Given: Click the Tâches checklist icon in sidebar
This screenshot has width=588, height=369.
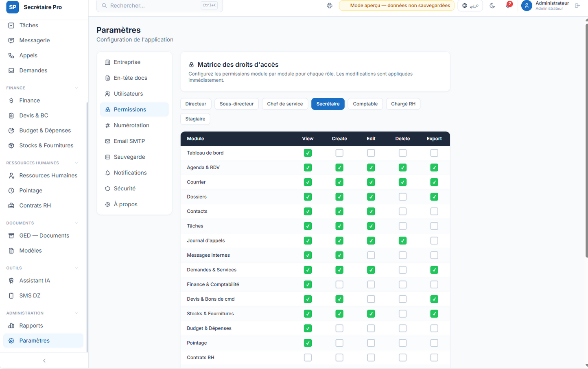Looking at the screenshot, I should pos(11,25).
